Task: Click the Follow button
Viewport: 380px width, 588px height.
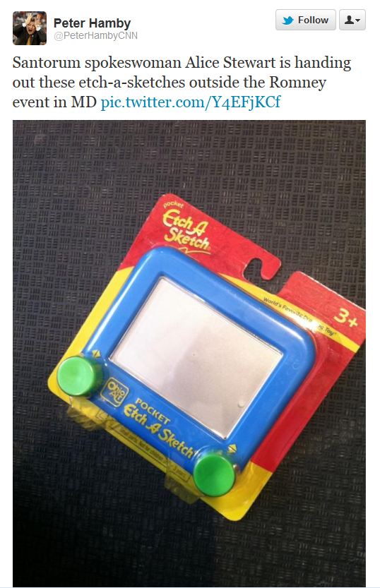Action: click(x=305, y=20)
